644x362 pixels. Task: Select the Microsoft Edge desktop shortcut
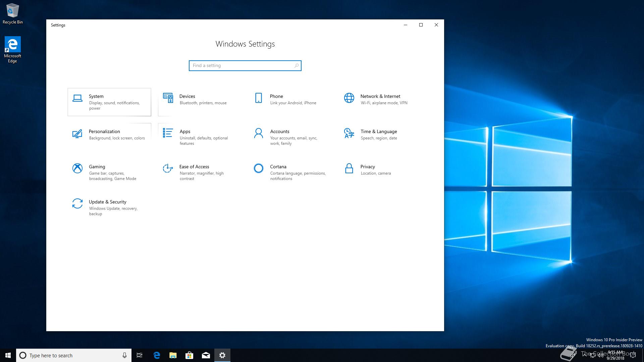(12, 50)
